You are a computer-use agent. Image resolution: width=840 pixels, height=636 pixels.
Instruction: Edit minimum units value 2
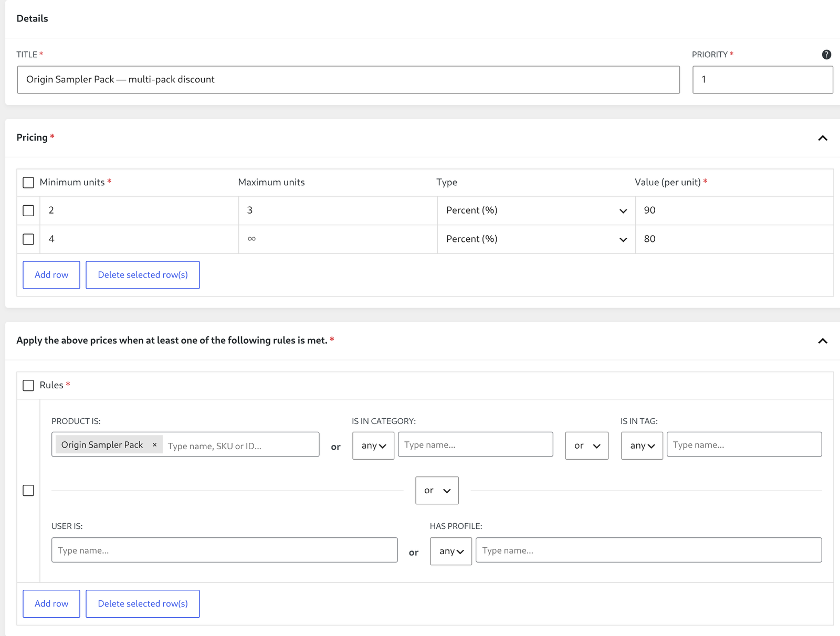(x=140, y=210)
